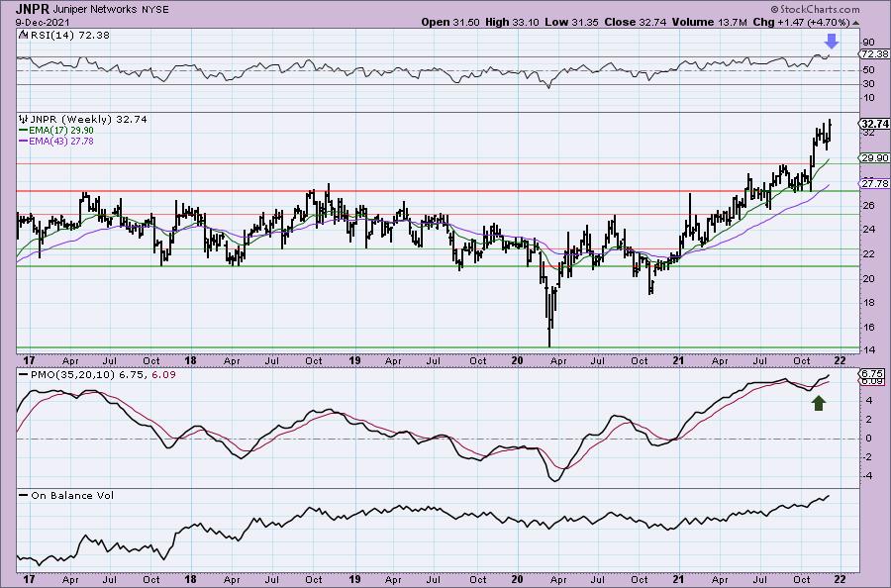Click the -4 level on PMO scale
This screenshot has width=891, height=588.
pyautogui.click(x=868, y=476)
